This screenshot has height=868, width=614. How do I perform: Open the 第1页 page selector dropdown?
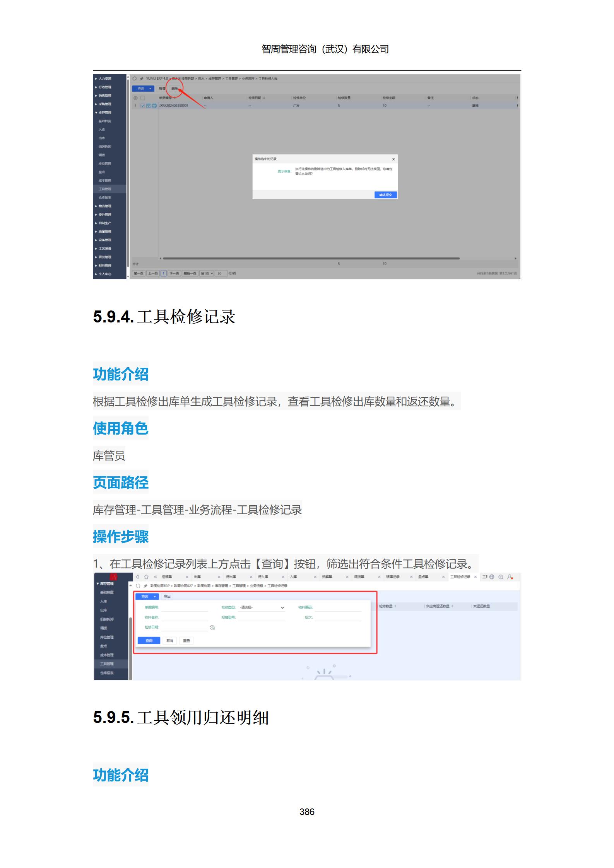click(x=207, y=273)
